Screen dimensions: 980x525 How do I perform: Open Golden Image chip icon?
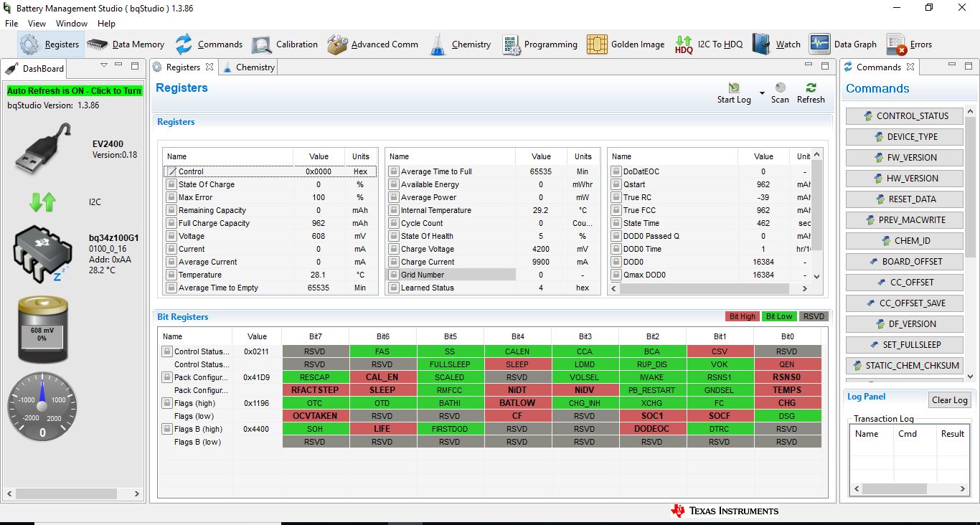pos(597,44)
